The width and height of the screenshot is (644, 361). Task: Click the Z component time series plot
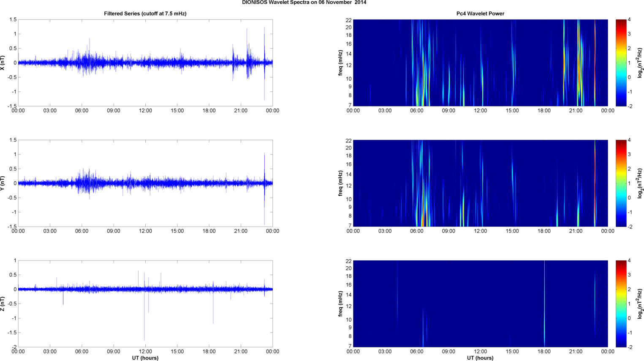click(145, 304)
